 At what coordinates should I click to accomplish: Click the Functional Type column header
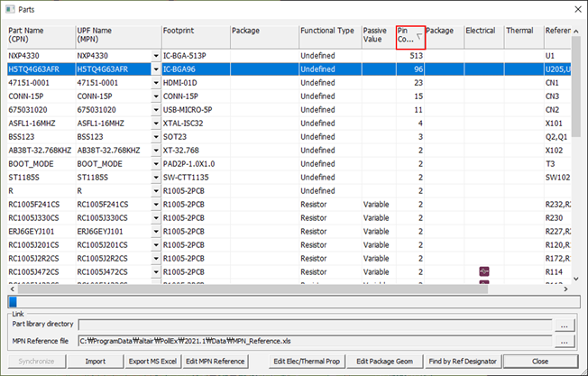328,35
